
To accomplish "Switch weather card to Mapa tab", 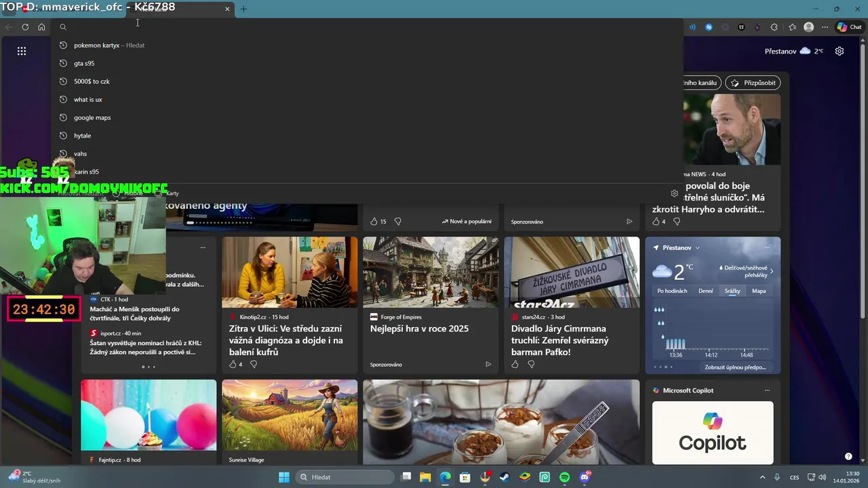I will click(x=759, y=291).
